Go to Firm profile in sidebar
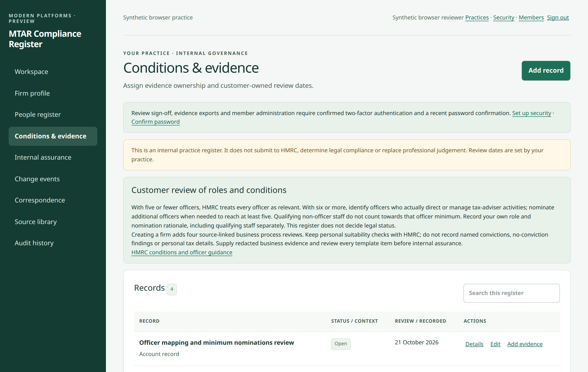This screenshot has height=372, width=588. click(53, 93)
